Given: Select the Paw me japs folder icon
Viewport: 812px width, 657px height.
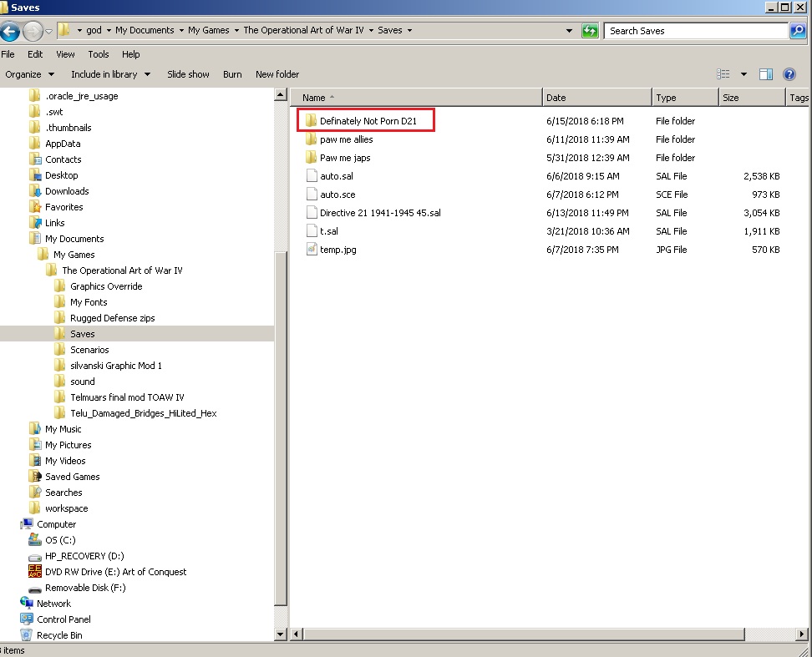Looking at the screenshot, I should click(x=312, y=157).
